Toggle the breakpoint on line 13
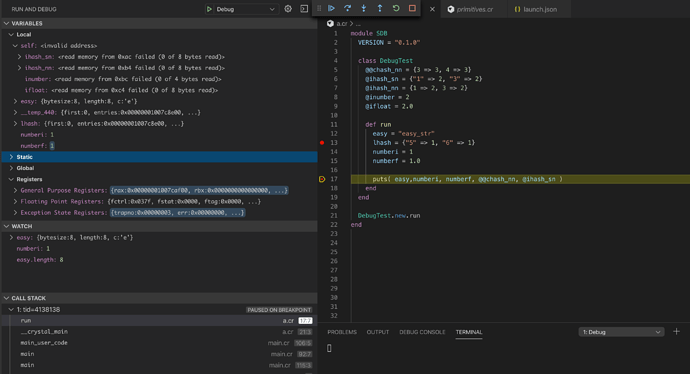 322,143
